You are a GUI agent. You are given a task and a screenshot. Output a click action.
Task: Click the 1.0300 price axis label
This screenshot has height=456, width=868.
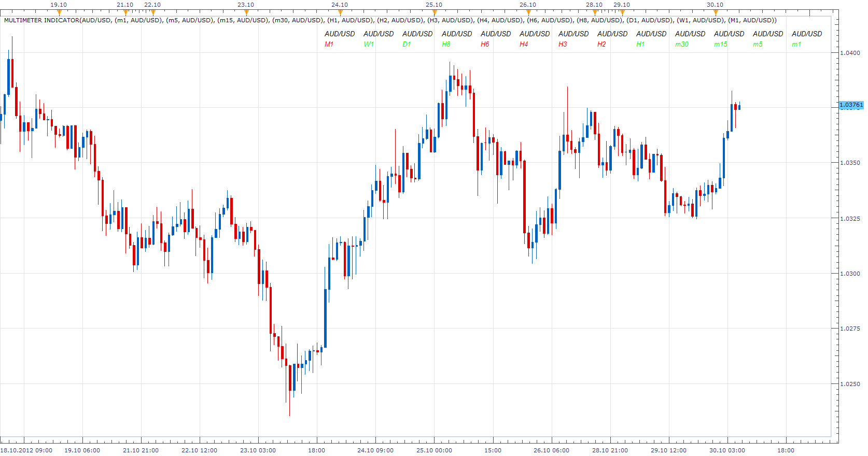(x=850, y=274)
